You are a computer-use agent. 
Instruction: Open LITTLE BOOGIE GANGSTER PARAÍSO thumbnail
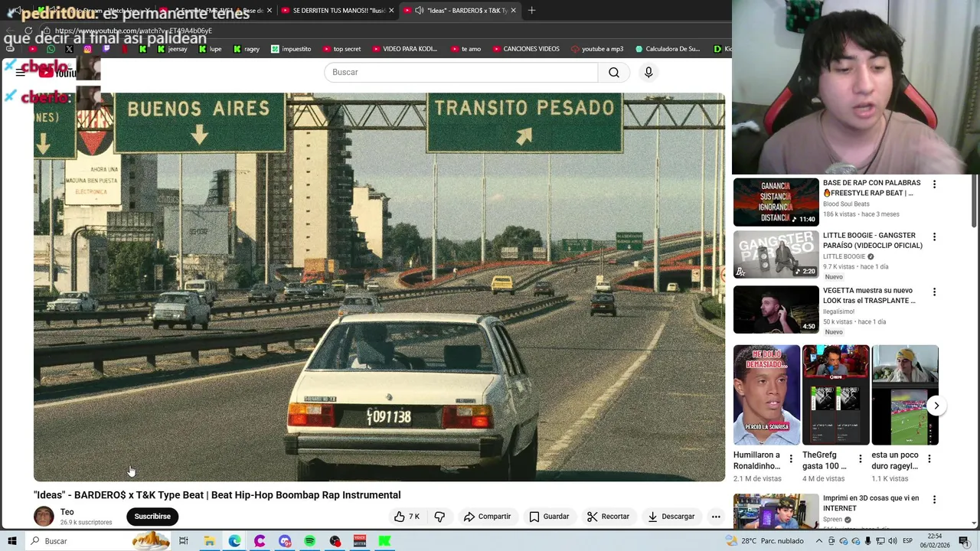tap(776, 255)
